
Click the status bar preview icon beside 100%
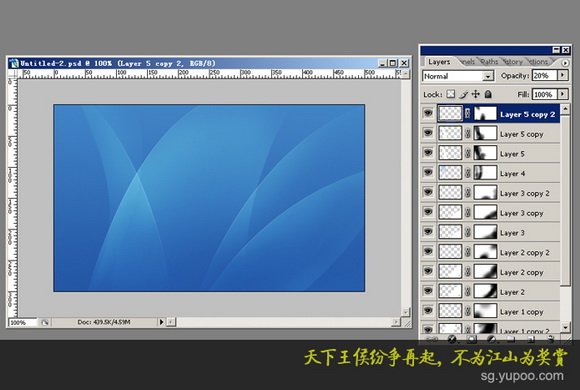click(45, 323)
